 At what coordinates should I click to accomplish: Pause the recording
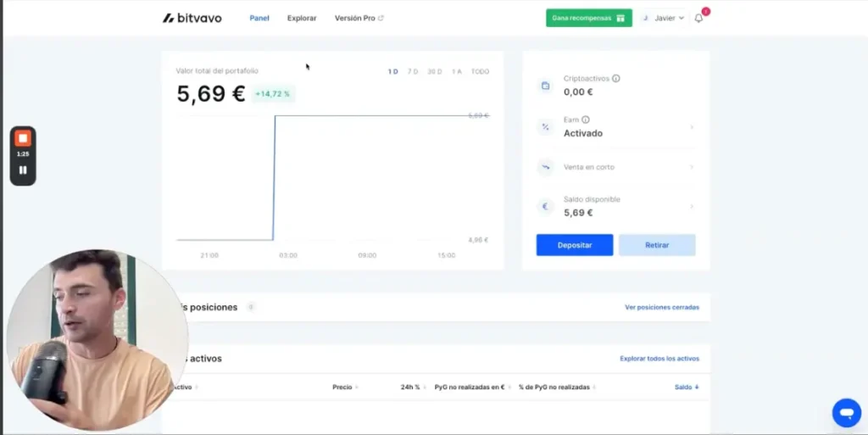[x=23, y=170]
